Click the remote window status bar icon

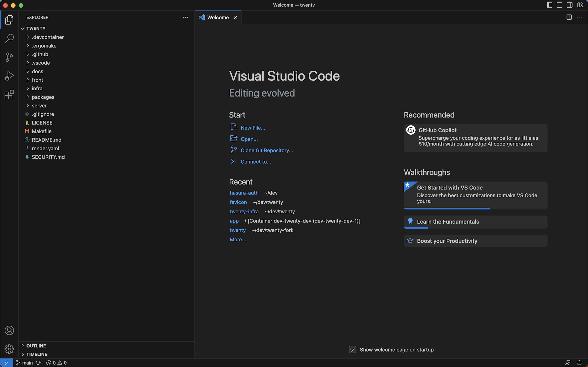click(6, 363)
